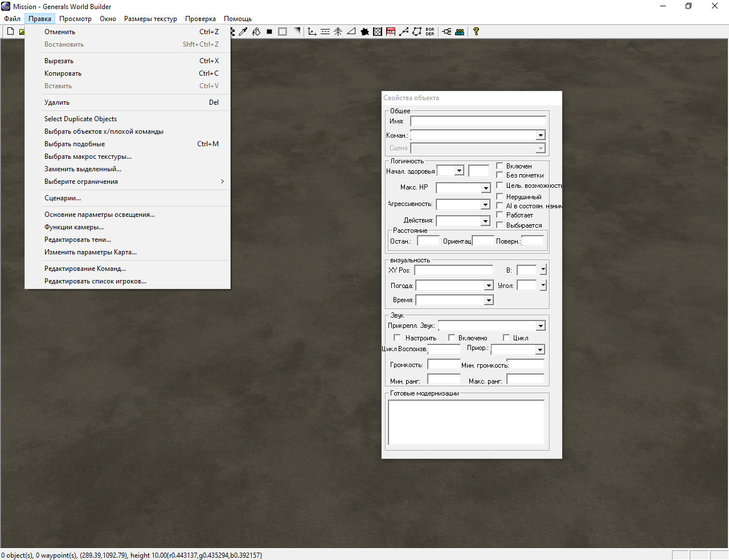Enable the 'Включен' checkbox
729x560 pixels.
(499, 166)
